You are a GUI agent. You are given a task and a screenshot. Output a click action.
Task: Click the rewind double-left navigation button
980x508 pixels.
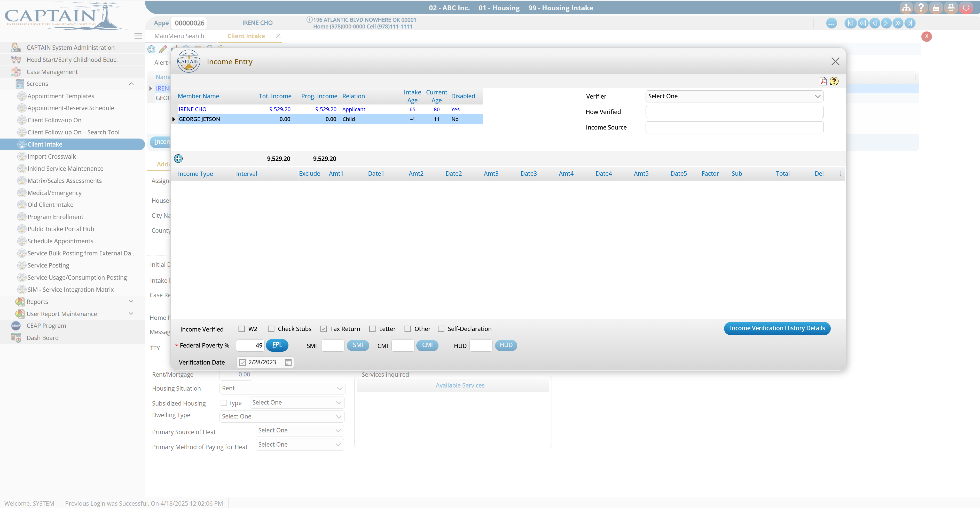click(x=863, y=23)
